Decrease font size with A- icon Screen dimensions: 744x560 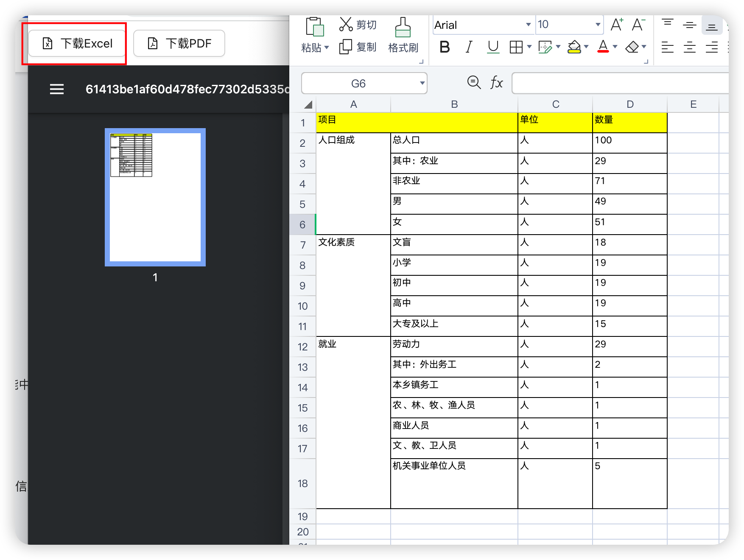tap(638, 25)
